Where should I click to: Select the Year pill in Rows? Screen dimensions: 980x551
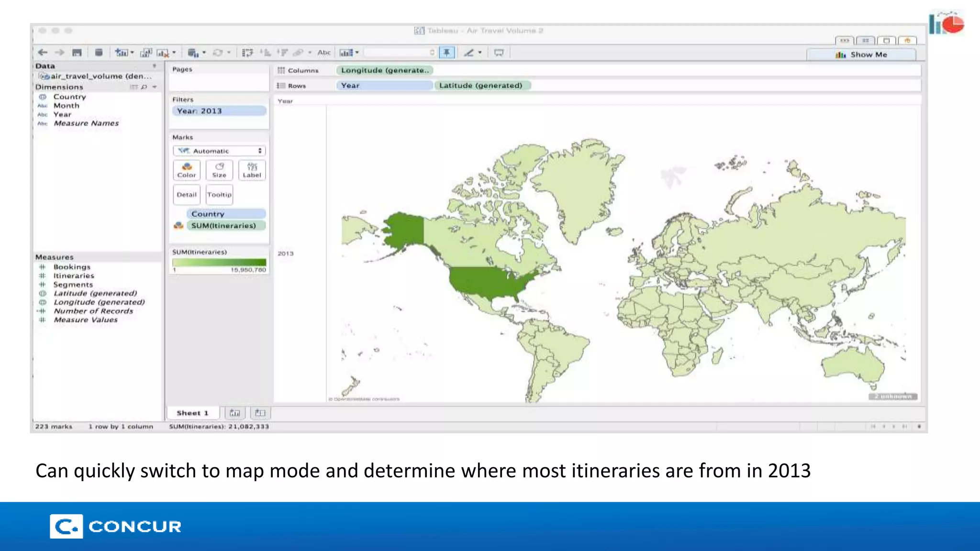(385, 86)
